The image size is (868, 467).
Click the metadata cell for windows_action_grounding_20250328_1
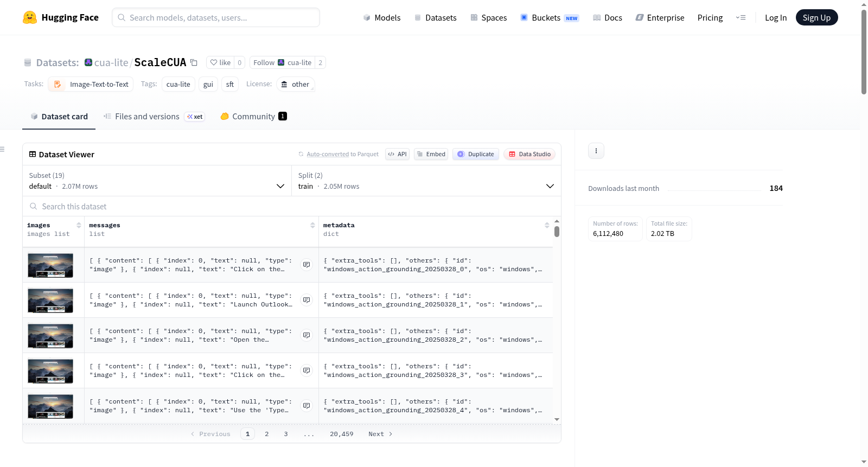coord(436,300)
